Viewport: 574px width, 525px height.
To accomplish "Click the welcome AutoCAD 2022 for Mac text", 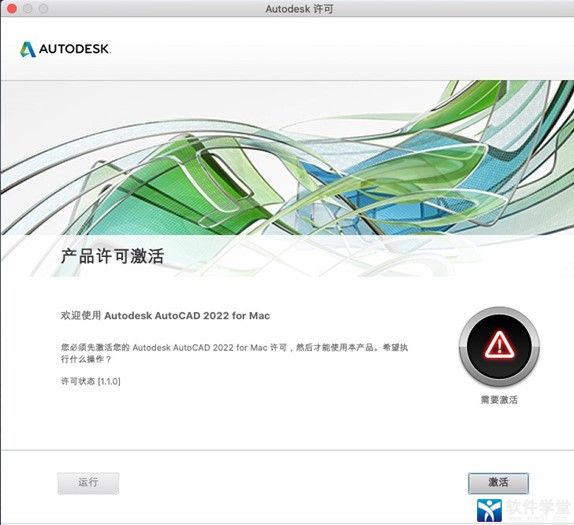I will (165, 316).
